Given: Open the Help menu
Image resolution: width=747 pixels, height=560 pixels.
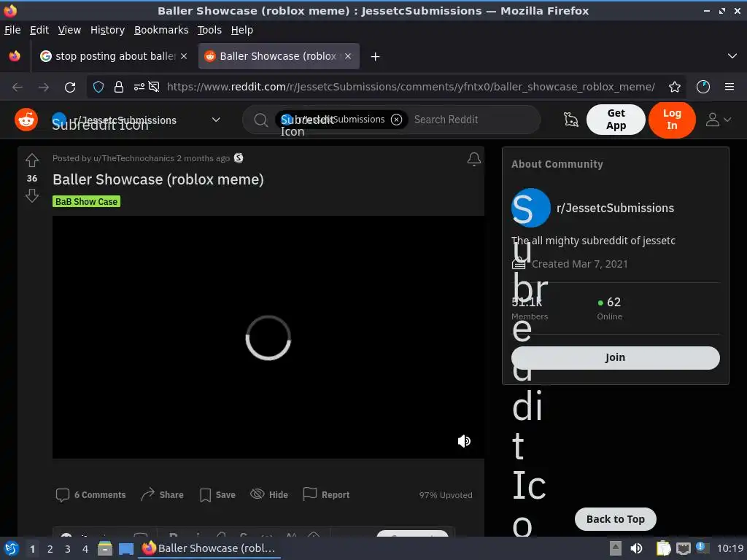Looking at the screenshot, I should pos(242,30).
